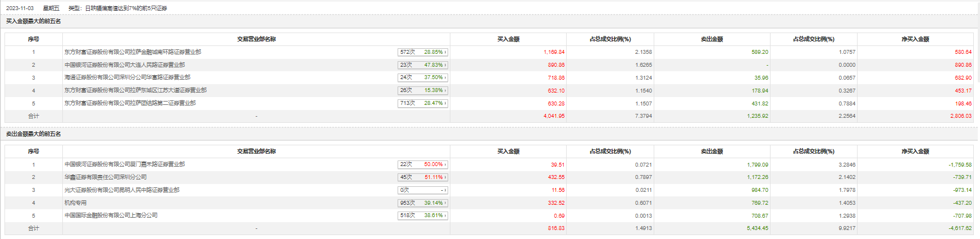Expand the 22次 50.00% stats box

(x=423, y=164)
